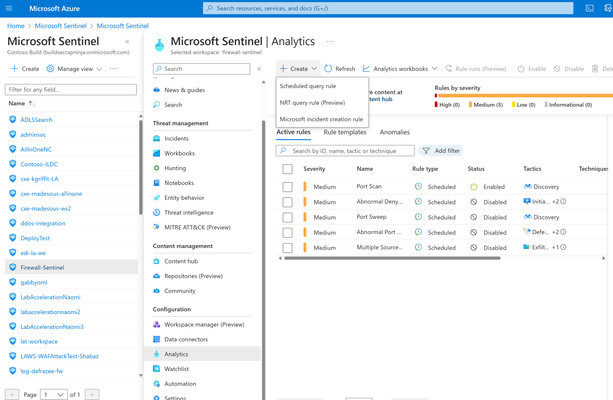The height and width of the screenshot is (400, 613).
Task: Choose NRT query rule (Preview)
Action: click(312, 103)
